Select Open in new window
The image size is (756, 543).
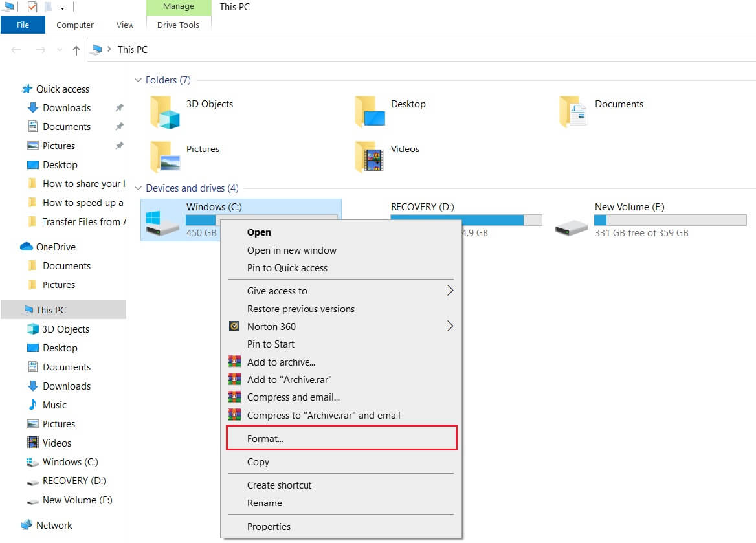pos(341,250)
